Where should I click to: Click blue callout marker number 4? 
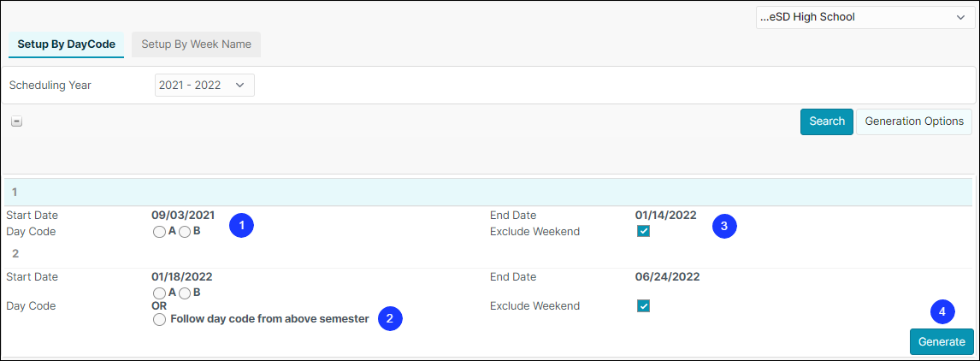[942, 311]
